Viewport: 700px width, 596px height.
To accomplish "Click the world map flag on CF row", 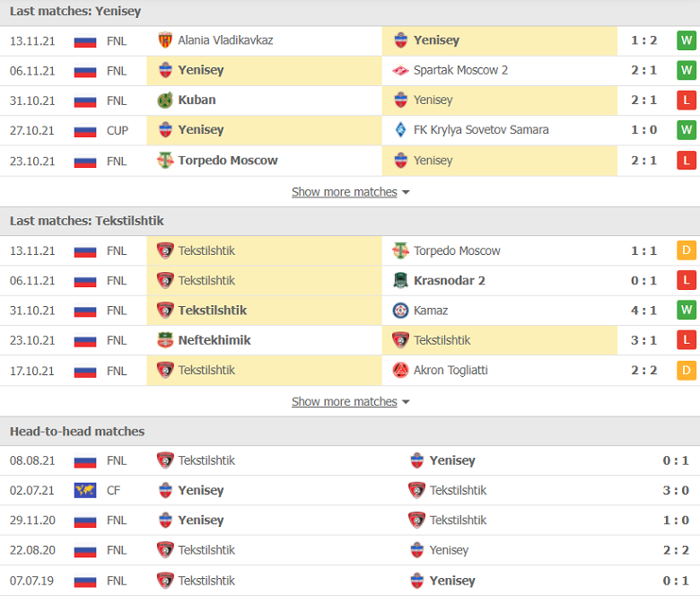I will click(85, 490).
